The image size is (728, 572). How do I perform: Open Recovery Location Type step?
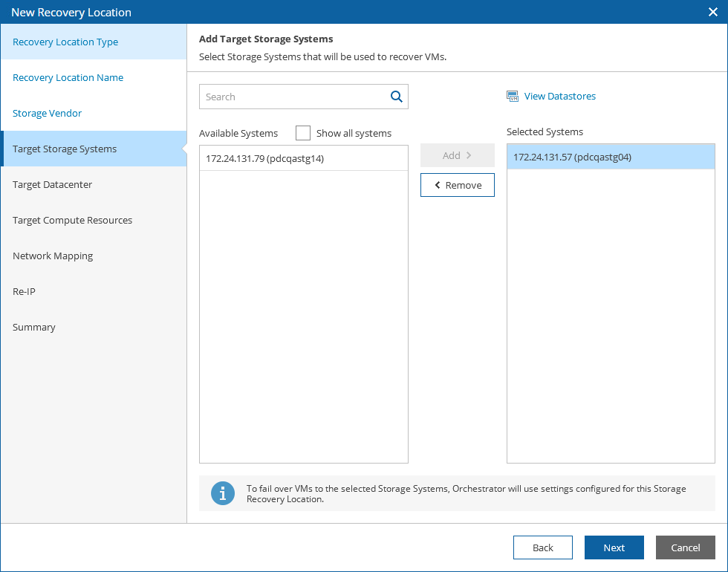click(x=65, y=42)
